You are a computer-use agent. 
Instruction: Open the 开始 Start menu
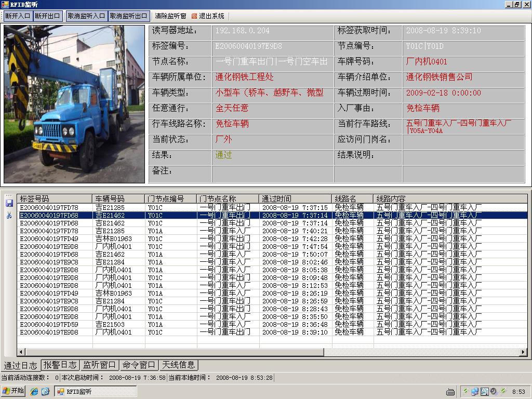coord(14,391)
